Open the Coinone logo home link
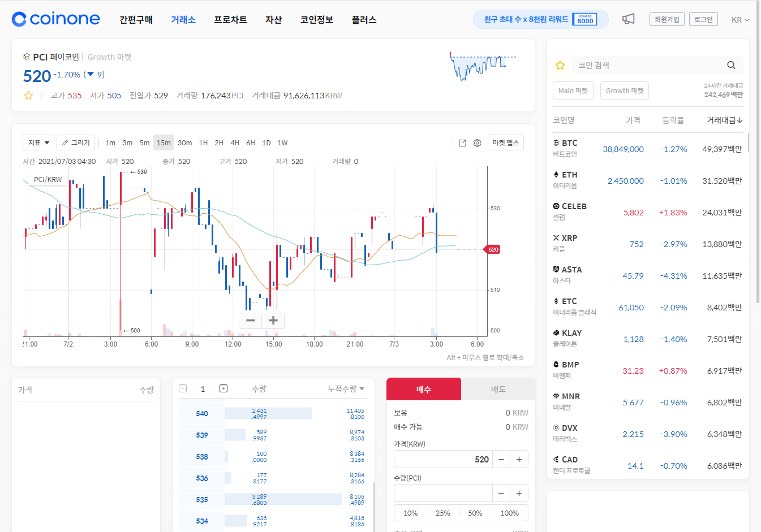761x532 pixels. pos(55,19)
